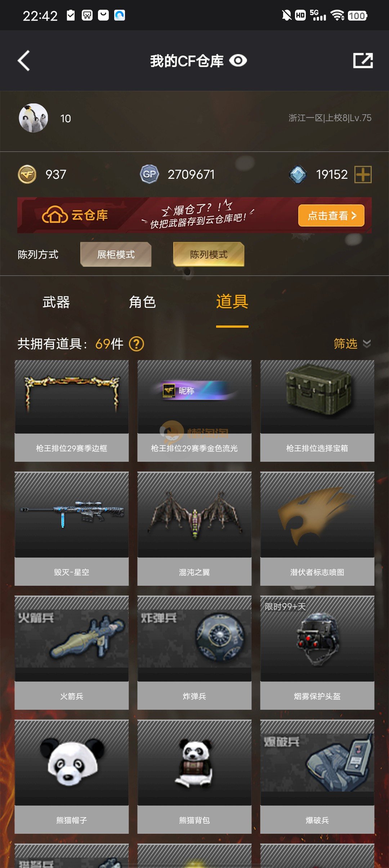Select the 角色 tab
This screenshot has height=868, width=389.
[143, 302]
